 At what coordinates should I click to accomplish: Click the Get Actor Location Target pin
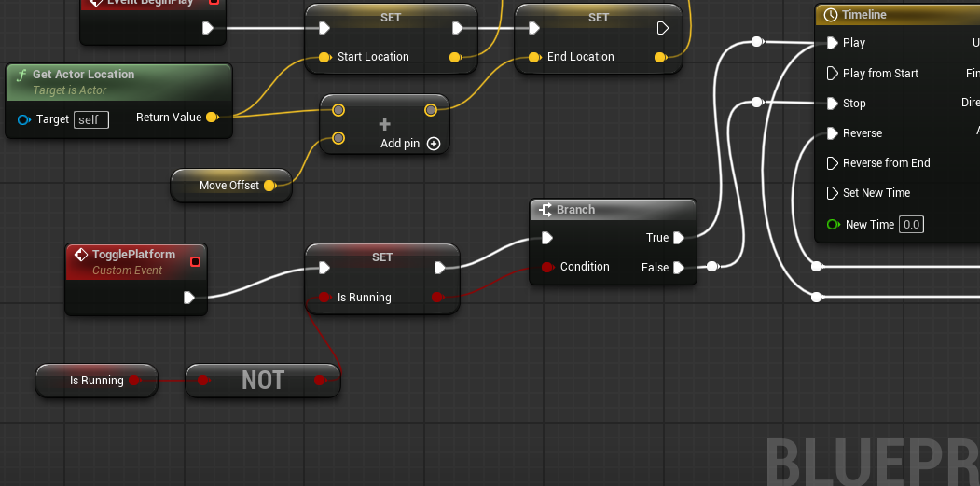click(23, 119)
